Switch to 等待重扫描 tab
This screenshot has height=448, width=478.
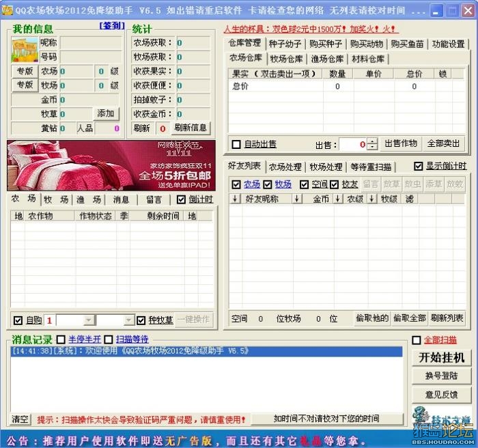(371, 167)
